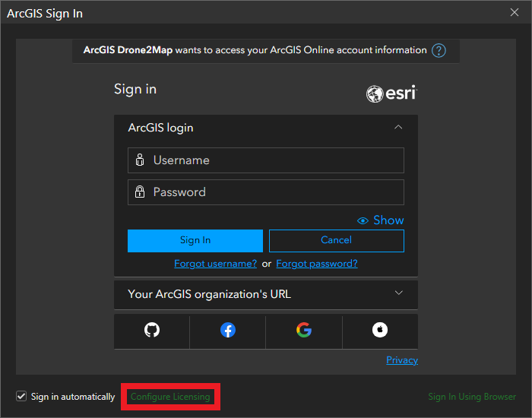Show the password with the eye toggle

click(x=381, y=220)
